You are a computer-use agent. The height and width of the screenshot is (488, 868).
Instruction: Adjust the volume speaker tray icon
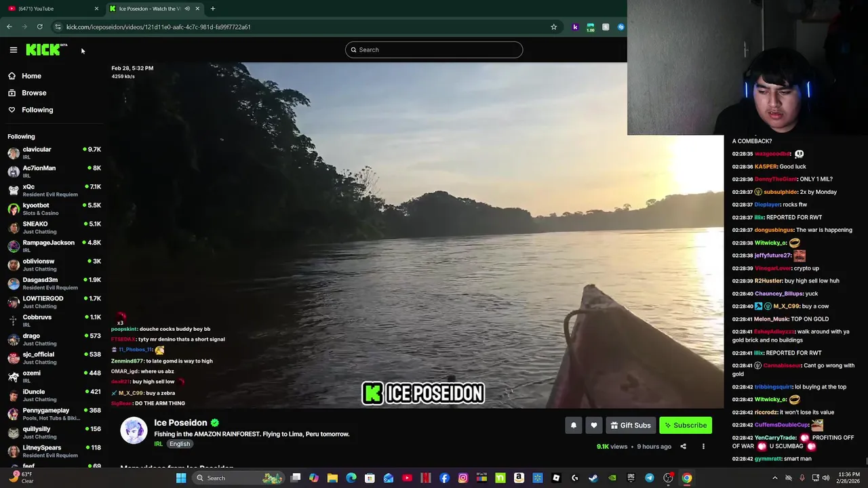point(826,478)
